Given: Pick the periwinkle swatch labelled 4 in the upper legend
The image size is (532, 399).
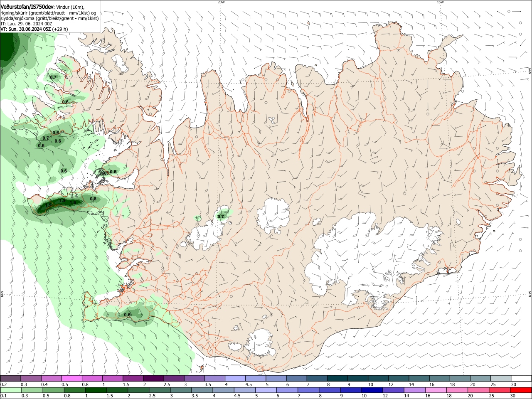Looking at the screenshot, I should click(235, 378).
